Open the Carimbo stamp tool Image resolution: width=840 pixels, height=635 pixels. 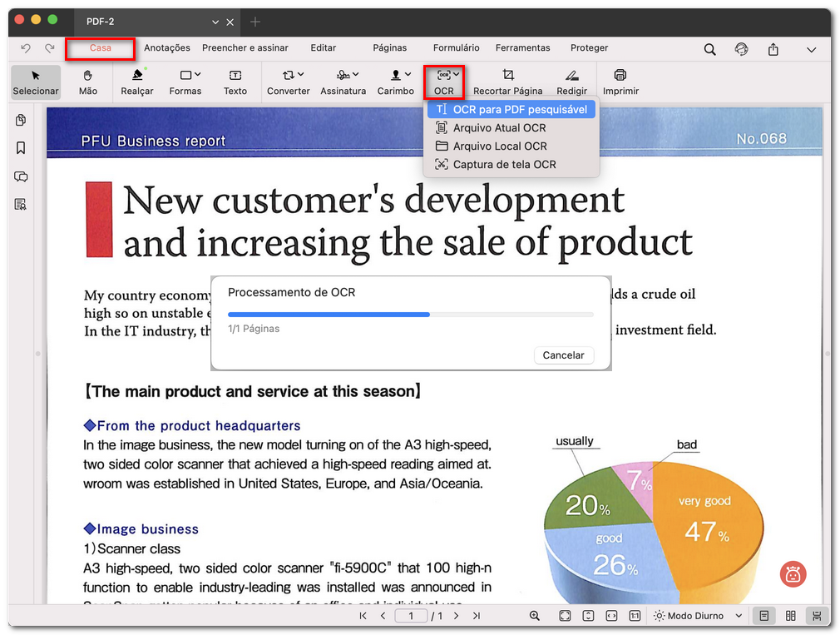tap(396, 82)
